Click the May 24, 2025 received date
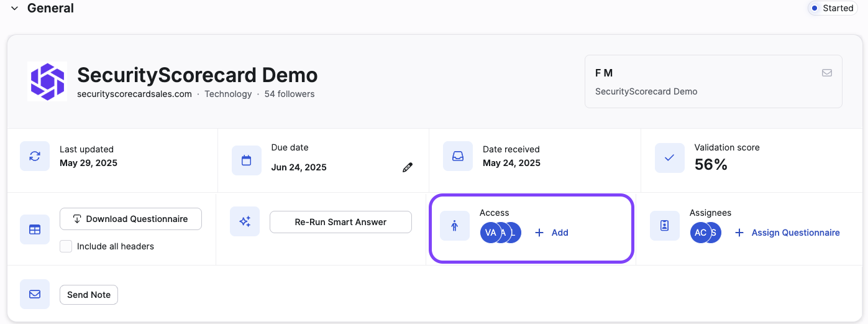The image size is (868, 324). coord(511,163)
